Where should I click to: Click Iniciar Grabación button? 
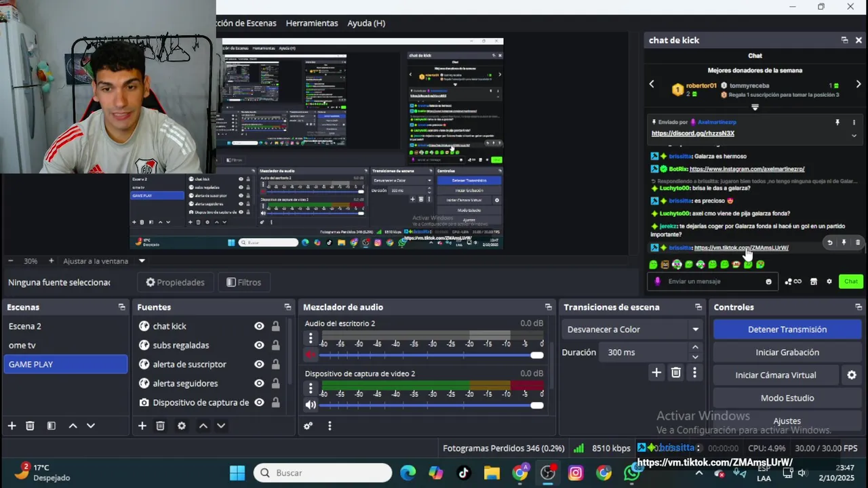tap(787, 352)
